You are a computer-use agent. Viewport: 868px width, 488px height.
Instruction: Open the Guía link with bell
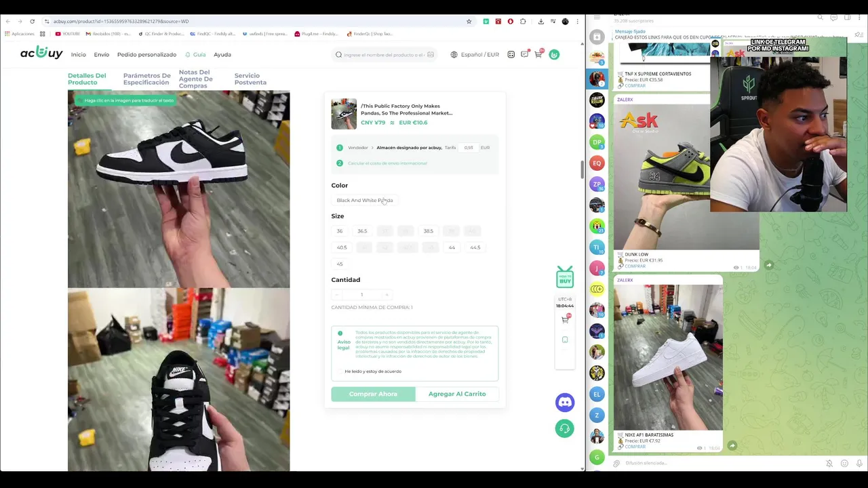tap(195, 54)
